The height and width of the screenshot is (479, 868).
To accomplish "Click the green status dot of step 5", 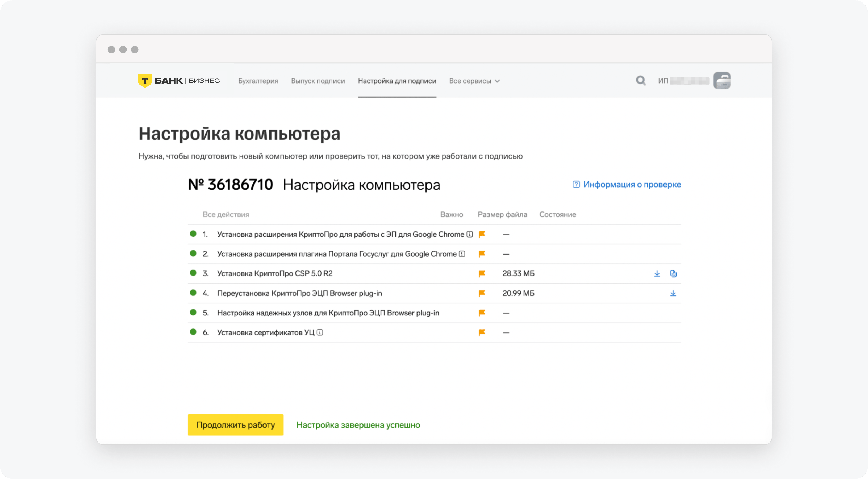I will click(x=193, y=312).
